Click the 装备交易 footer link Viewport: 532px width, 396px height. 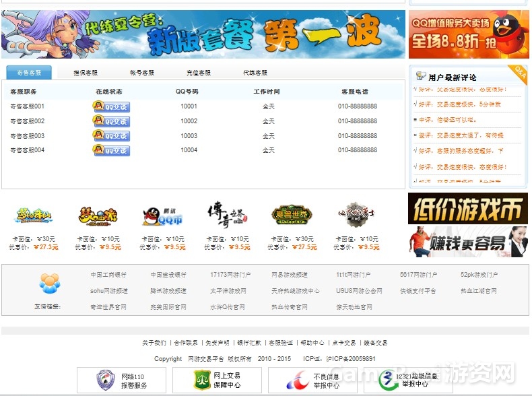[375, 343]
